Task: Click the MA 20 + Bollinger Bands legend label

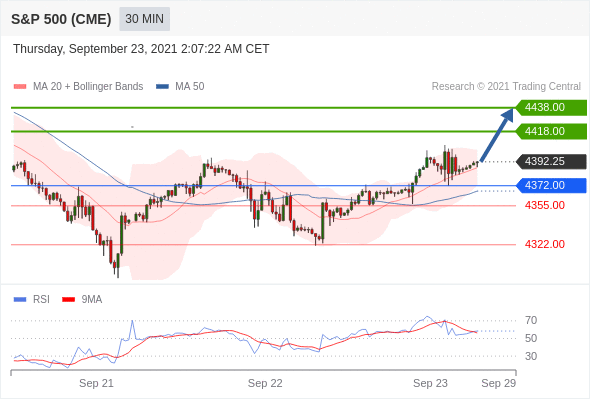Action: pyautogui.click(x=88, y=87)
